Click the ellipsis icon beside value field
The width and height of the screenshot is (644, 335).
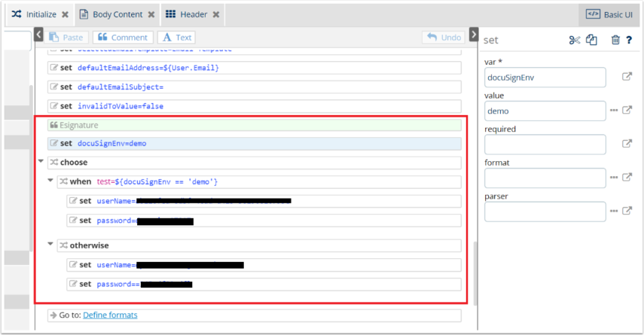(614, 111)
